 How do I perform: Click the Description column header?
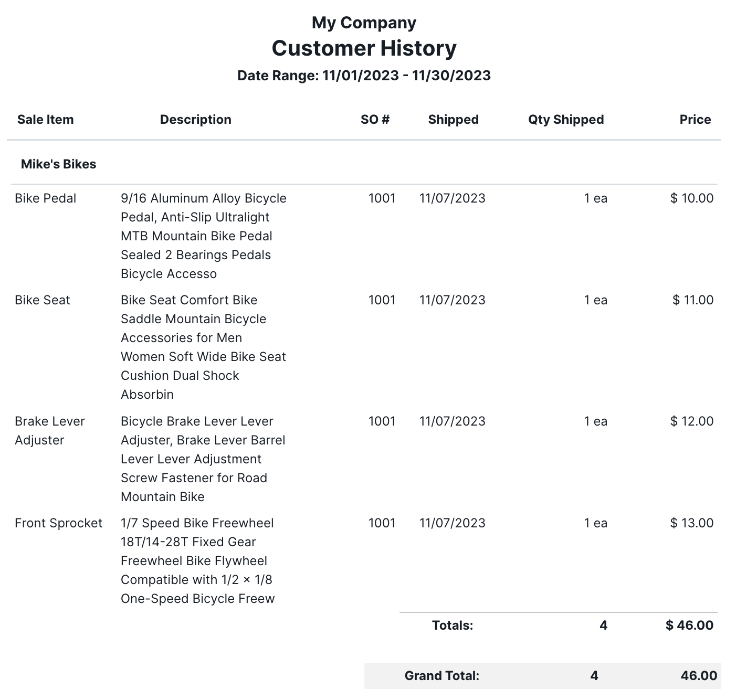[195, 120]
